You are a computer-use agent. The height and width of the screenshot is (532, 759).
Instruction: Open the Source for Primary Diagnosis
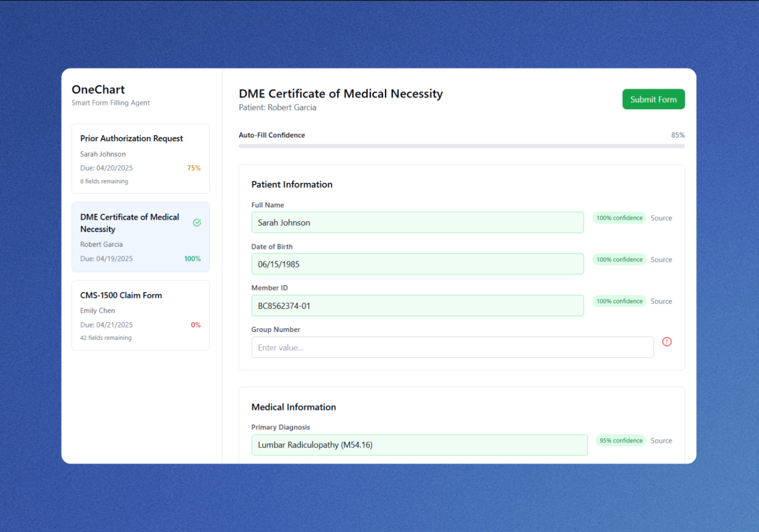[x=661, y=440]
